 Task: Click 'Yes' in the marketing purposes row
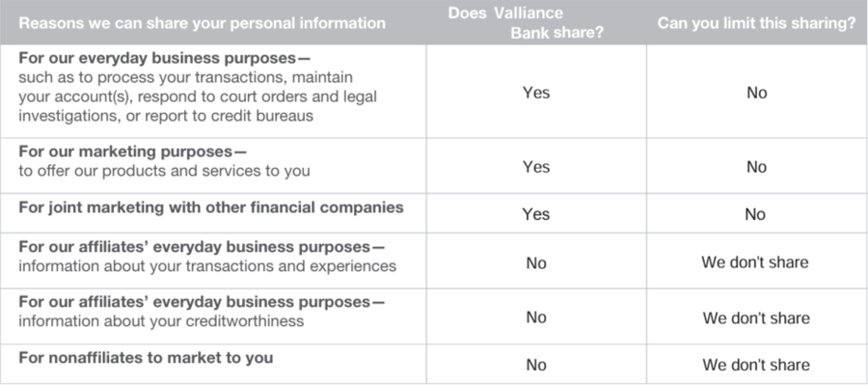coord(536,167)
